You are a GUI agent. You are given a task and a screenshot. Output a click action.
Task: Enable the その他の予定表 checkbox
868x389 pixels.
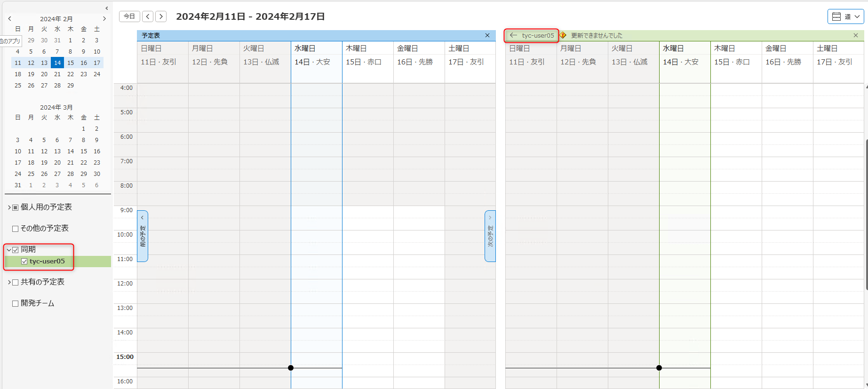pyautogui.click(x=16, y=229)
